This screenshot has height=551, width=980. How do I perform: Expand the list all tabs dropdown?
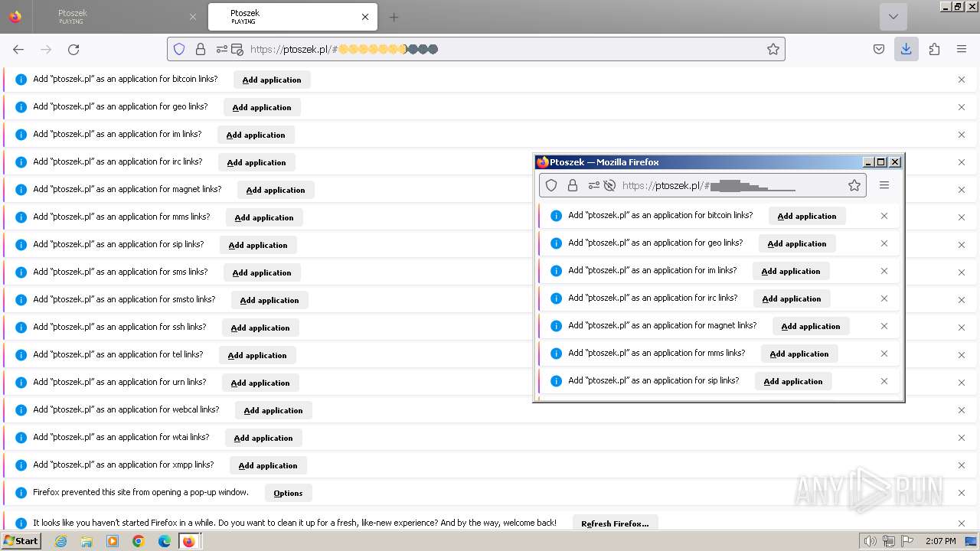893,17
